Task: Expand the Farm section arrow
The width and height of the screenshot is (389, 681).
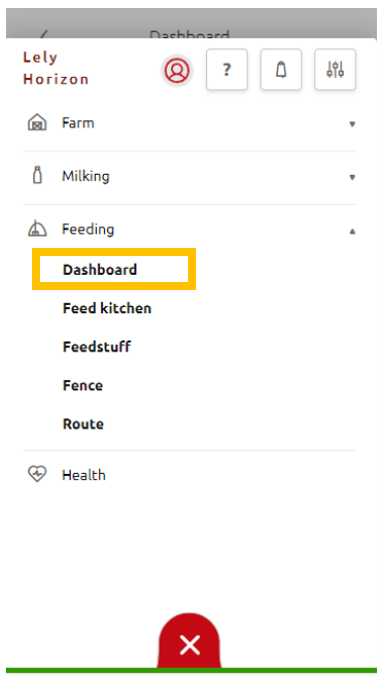Action: (x=353, y=124)
